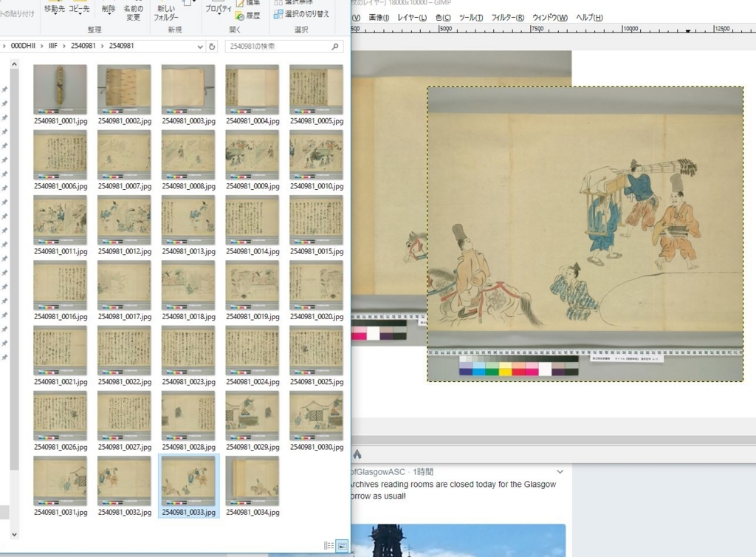Open the レイヤー(L) menu in GIMP
756x557 pixels.
click(x=412, y=18)
